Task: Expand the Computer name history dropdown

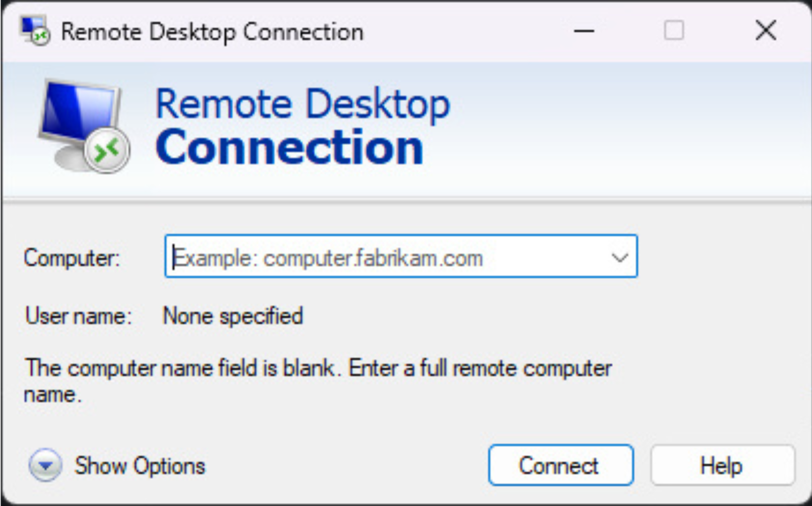Action: click(x=619, y=257)
